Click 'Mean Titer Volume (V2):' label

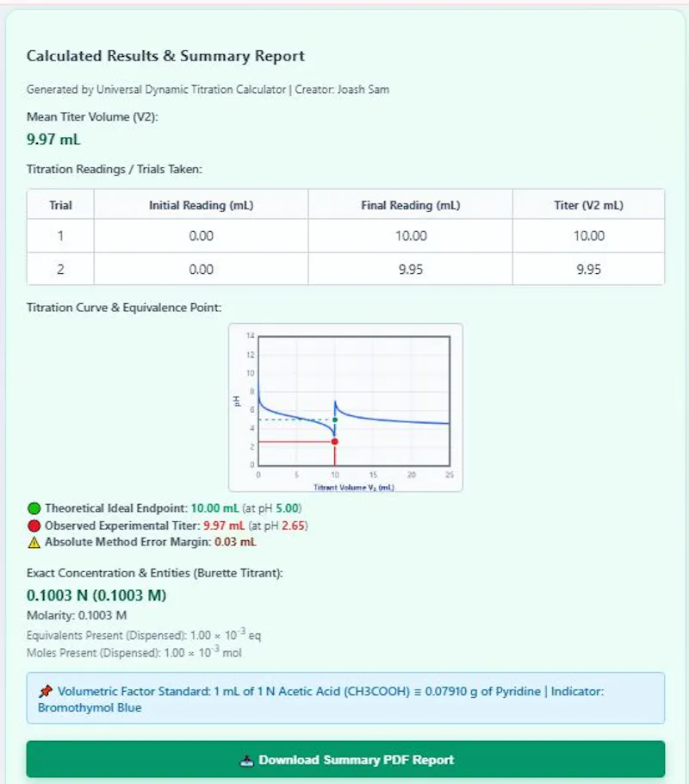click(92, 116)
